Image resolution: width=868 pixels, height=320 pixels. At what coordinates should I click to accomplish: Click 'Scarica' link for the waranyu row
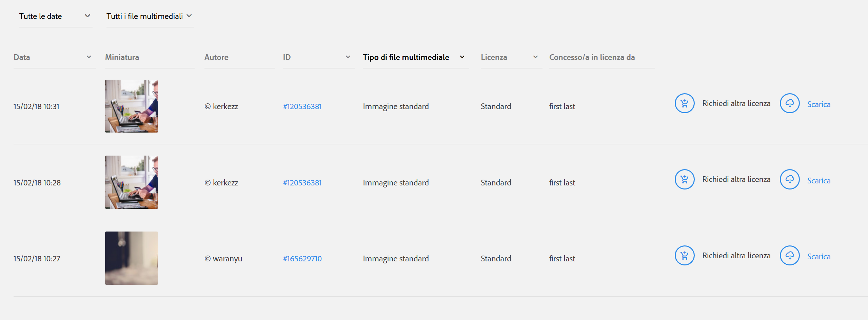(x=818, y=257)
